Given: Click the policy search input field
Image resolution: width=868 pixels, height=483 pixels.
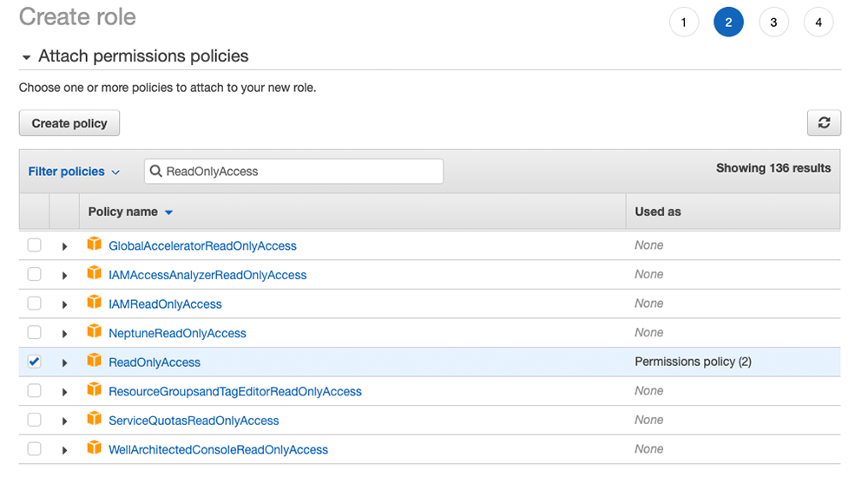Looking at the screenshot, I should tap(293, 172).
